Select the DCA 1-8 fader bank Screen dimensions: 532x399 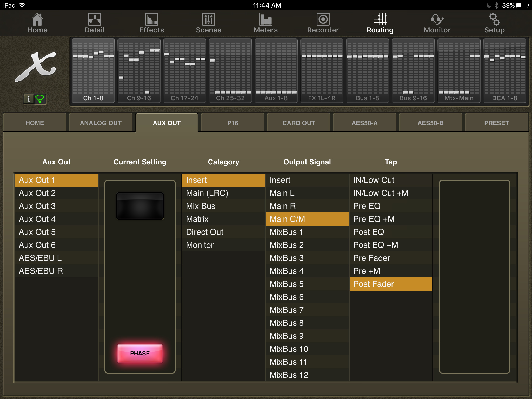tap(504, 71)
